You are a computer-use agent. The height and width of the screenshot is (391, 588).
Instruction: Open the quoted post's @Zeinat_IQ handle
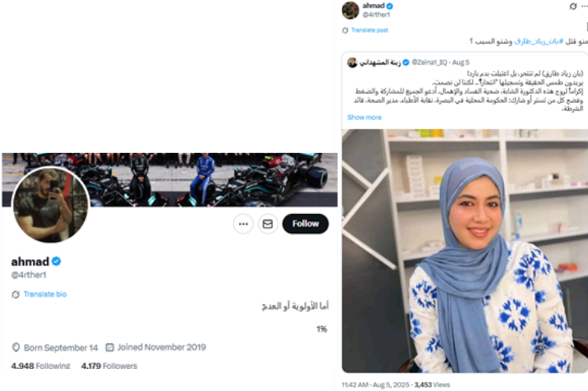(x=429, y=62)
